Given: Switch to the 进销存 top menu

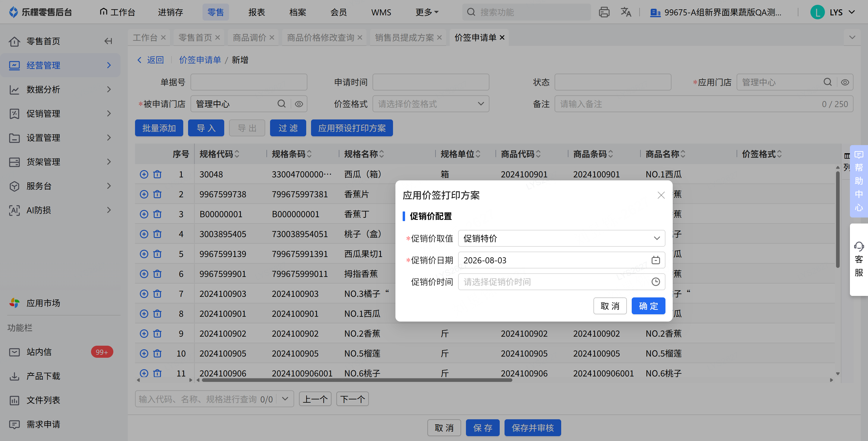Looking at the screenshot, I should coord(171,12).
